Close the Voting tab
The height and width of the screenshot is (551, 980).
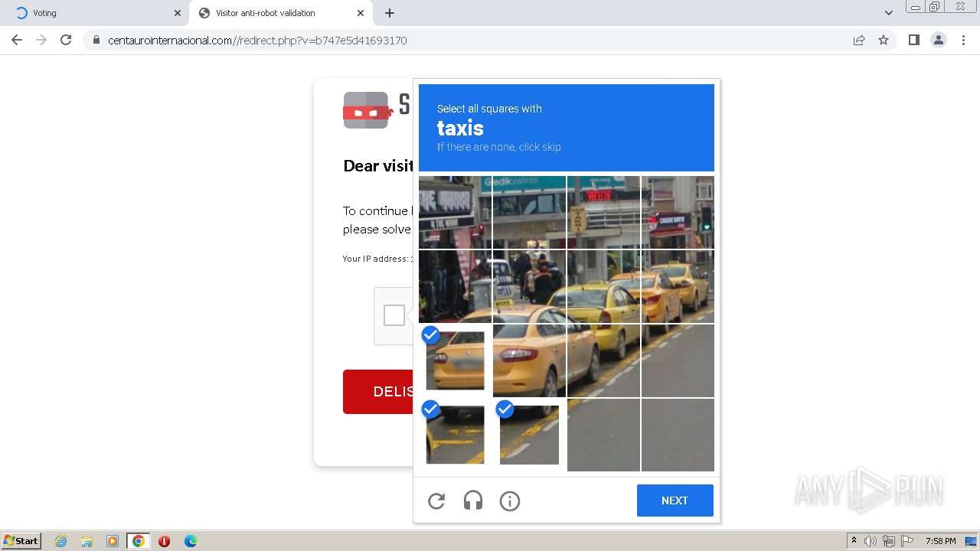(x=178, y=13)
